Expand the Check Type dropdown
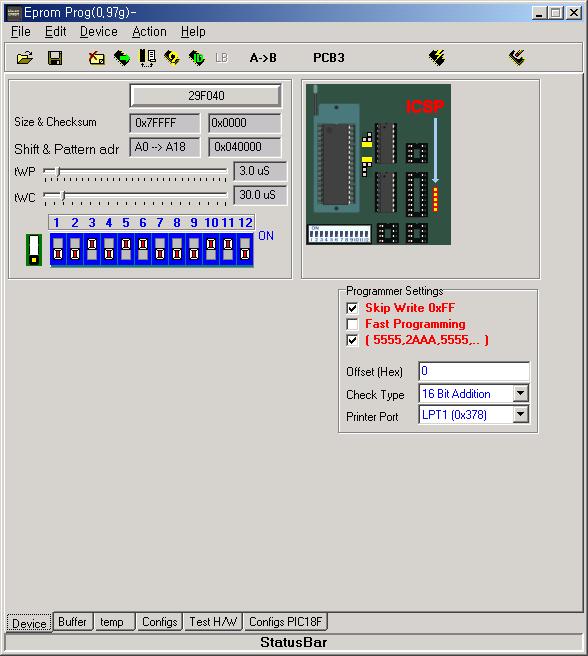 tap(521, 393)
